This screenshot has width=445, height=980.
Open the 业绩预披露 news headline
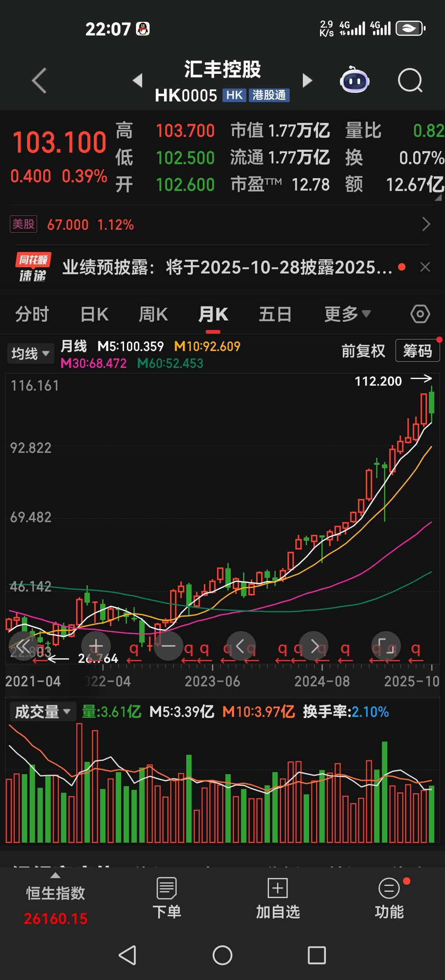pyautogui.click(x=227, y=267)
